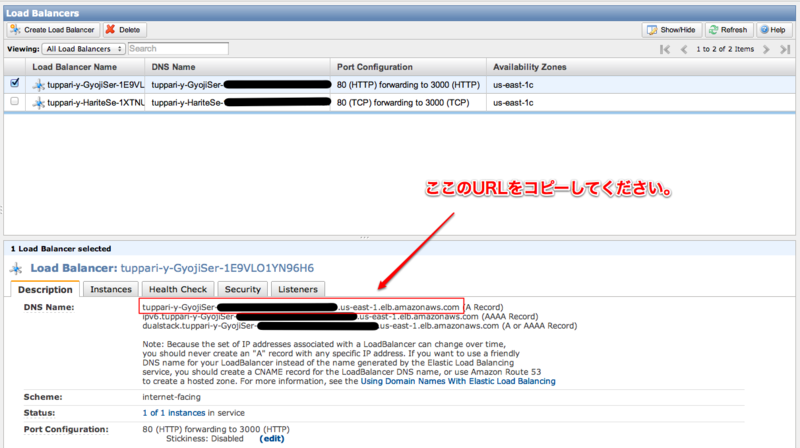The width and height of the screenshot is (800, 448).
Task: Click the load balancer icon beside the details title
Action: pyautogui.click(x=16, y=269)
